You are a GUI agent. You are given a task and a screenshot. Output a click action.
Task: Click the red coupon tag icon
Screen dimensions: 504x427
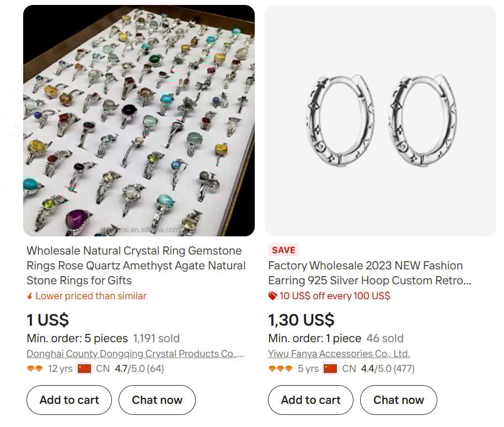coord(272,296)
